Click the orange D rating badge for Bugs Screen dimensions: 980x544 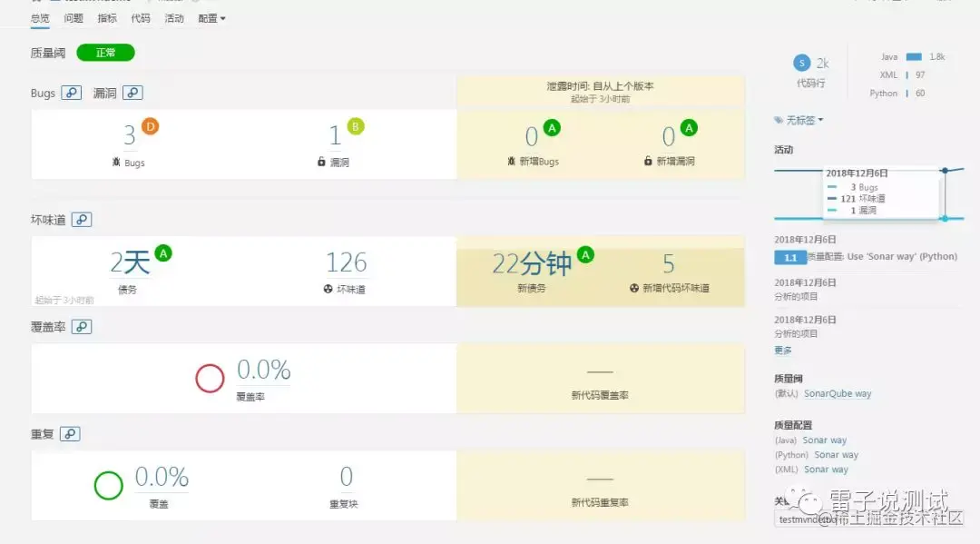150,126
